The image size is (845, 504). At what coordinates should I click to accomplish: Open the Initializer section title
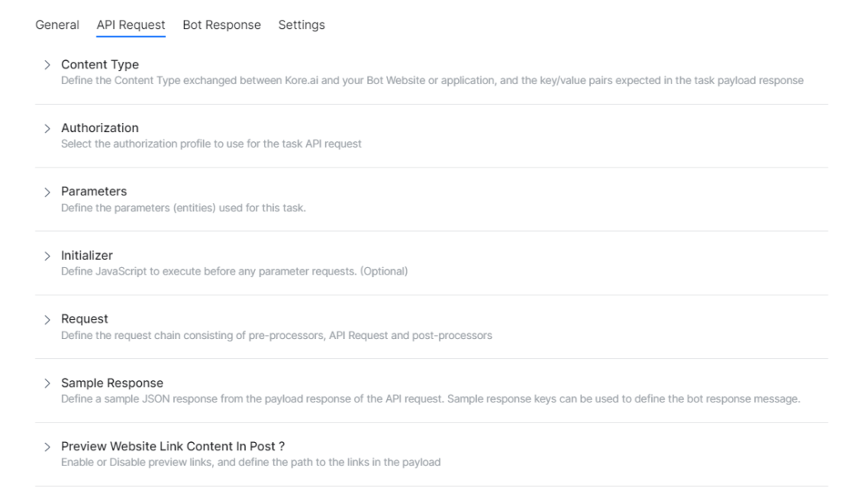click(87, 256)
